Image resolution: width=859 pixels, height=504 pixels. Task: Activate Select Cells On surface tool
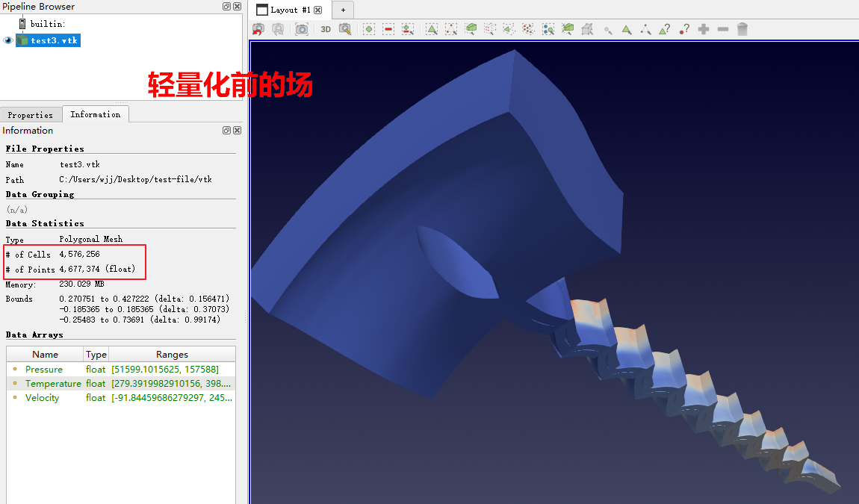434,28
